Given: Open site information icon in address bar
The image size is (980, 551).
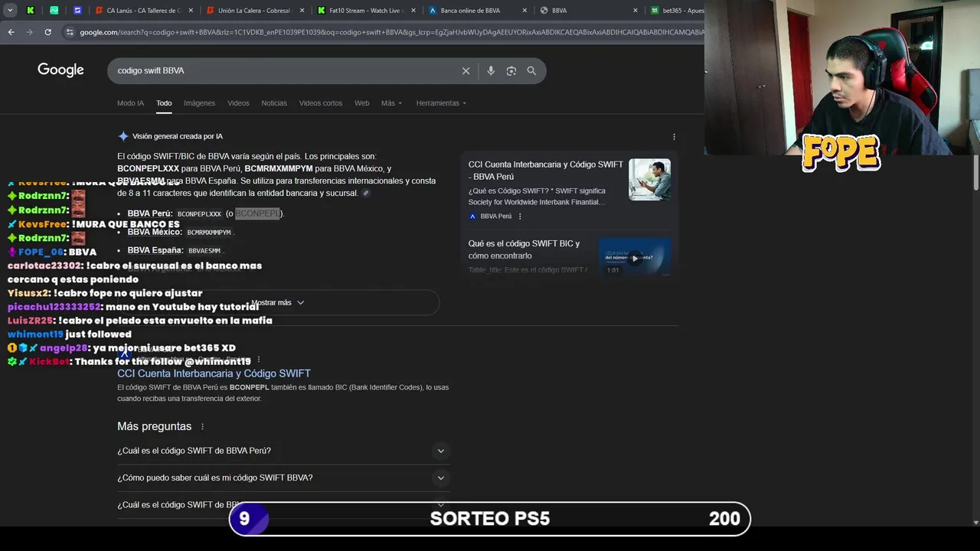Looking at the screenshot, I should click(70, 32).
